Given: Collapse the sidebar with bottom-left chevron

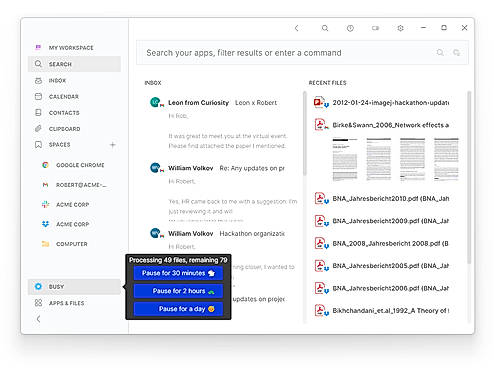Looking at the screenshot, I should click(38, 319).
